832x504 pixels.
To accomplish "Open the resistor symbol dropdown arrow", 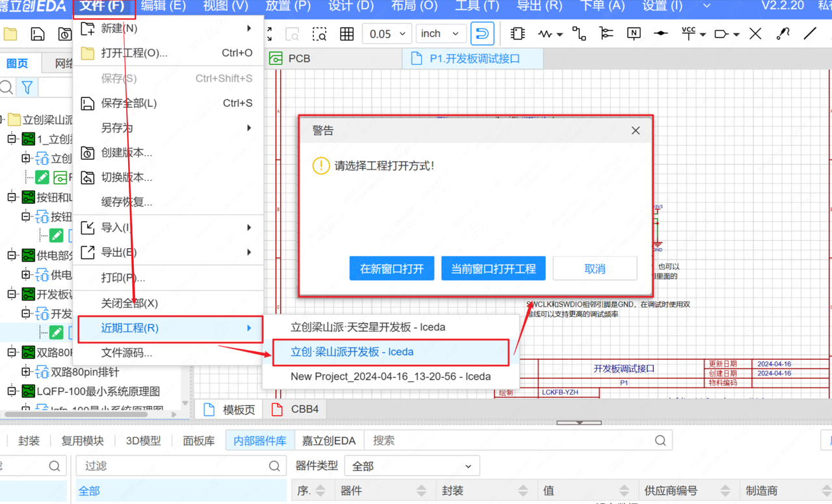I will pyautogui.click(x=560, y=34).
